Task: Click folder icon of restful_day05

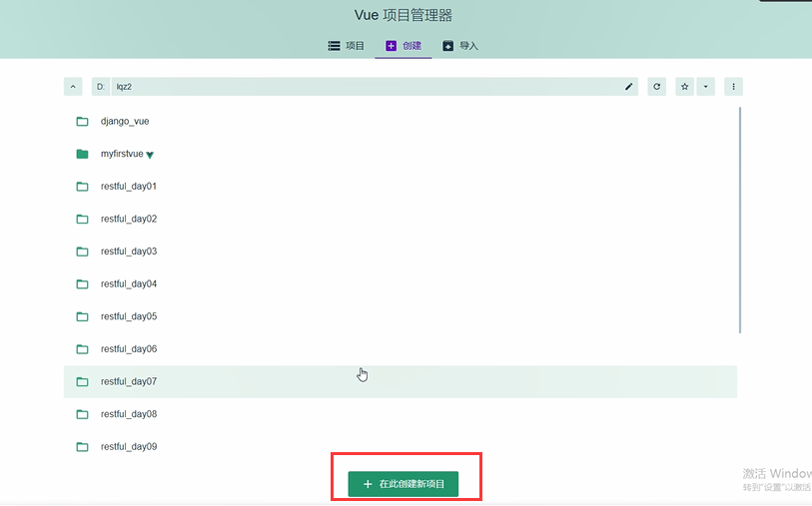Action: (82, 316)
